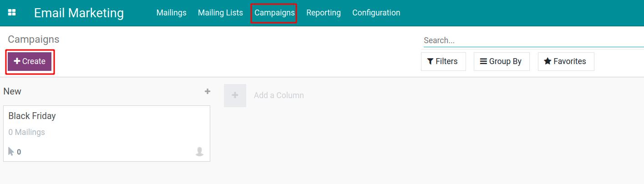The width and height of the screenshot is (644, 184).
Task: Click the responsible user avatar on Black Friday card
Action: pyautogui.click(x=199, y=152)
